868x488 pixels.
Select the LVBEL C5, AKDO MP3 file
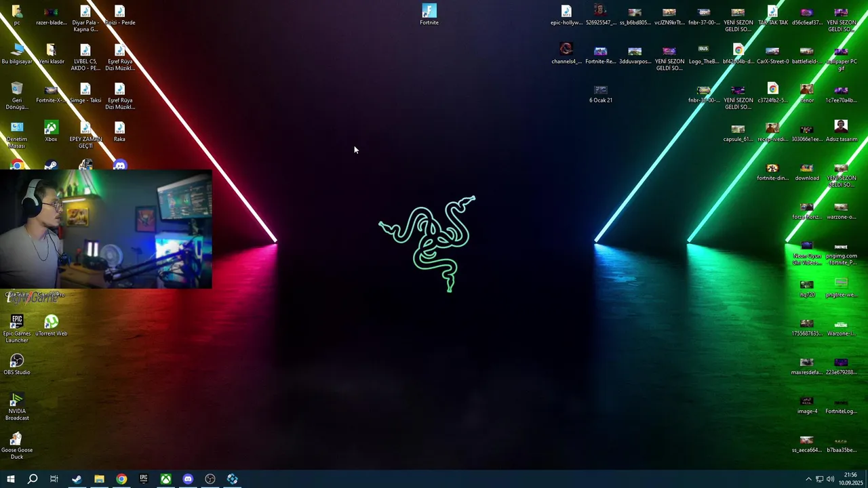click(85, 58)
